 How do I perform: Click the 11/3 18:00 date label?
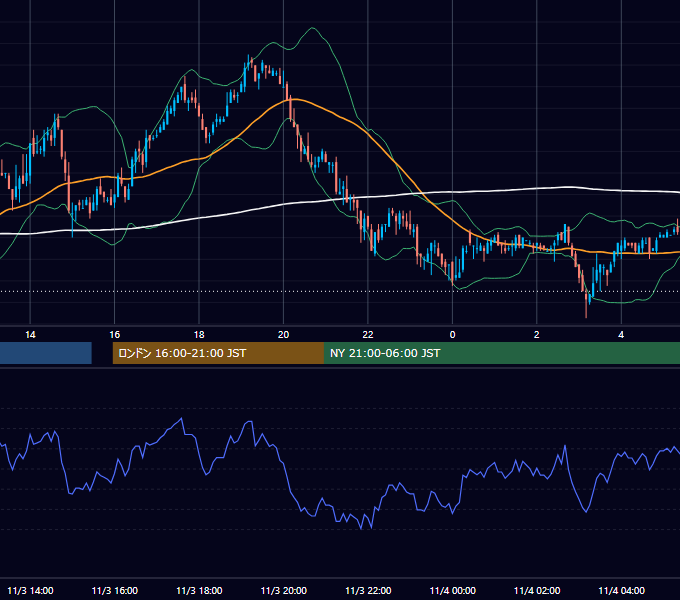coord(199,590)
